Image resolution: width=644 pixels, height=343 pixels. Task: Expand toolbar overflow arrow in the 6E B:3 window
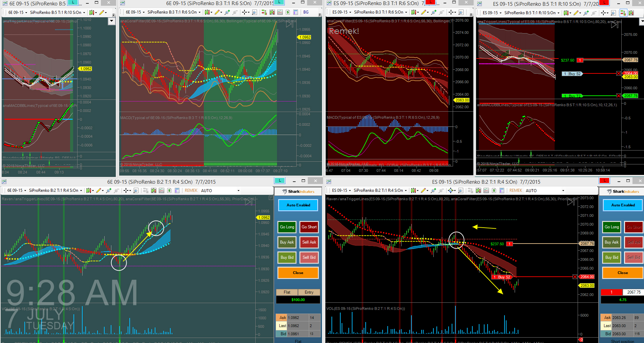point(320,15)
